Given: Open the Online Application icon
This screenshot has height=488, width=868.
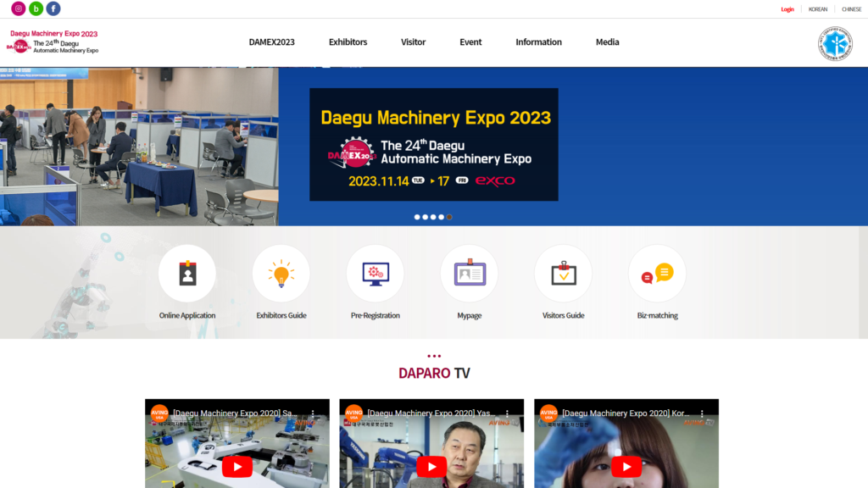Looking at the screenshot, I should 187,274.
